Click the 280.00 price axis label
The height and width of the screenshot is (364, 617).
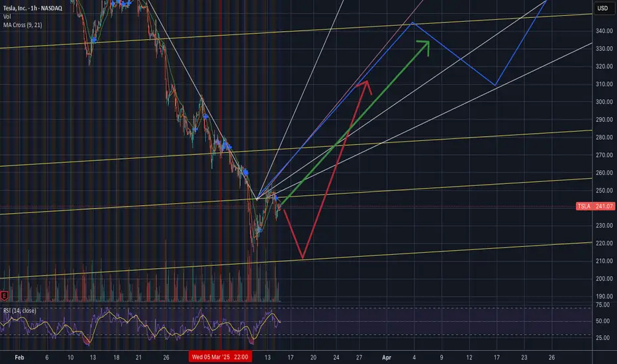604,138
